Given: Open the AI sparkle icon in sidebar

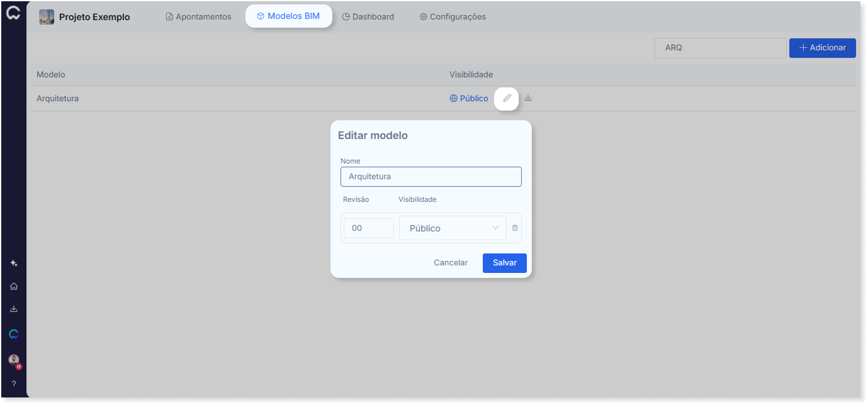Looking at the screenshot, I should click(x=14, y=264).
